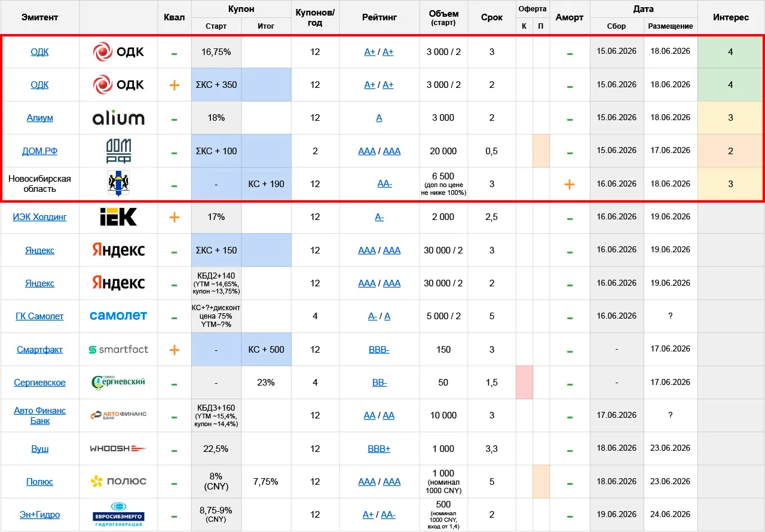Open the BBB+ rating link for Вуш

click(x=379, y=449)
